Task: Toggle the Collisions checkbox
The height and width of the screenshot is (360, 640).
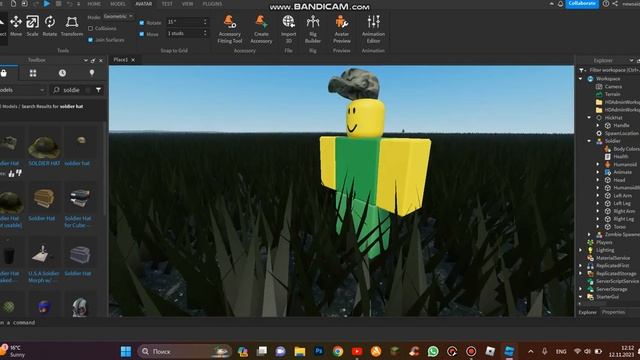Action: (91, 29)
